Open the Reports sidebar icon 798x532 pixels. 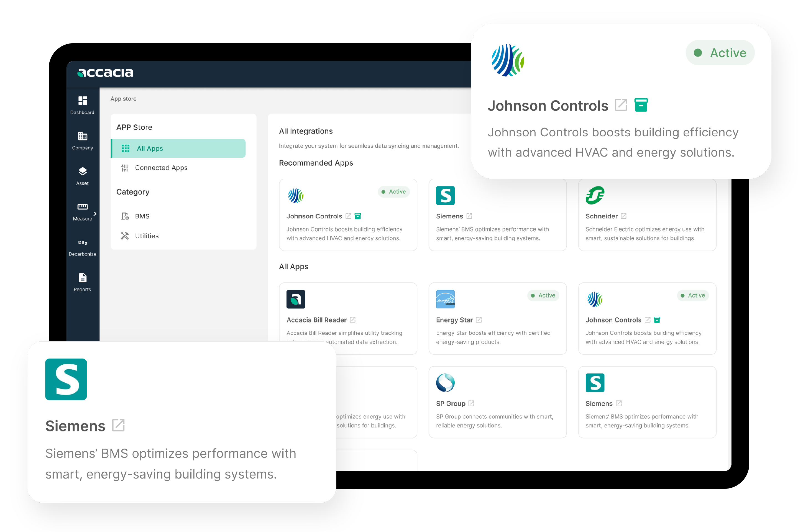click(83, 278)
